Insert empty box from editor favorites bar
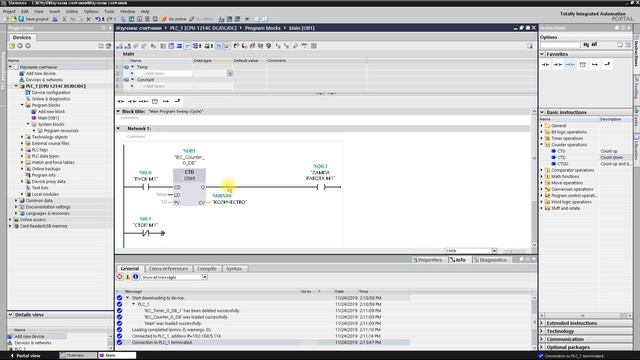 pos(155,101)
